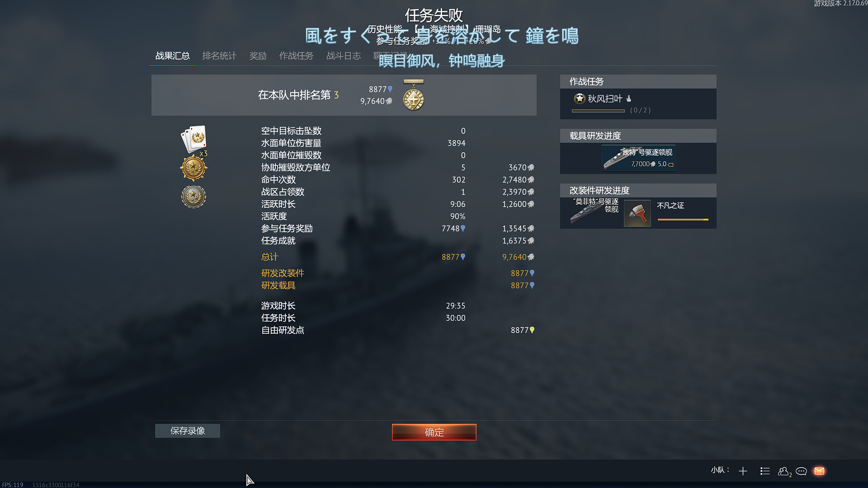Select the silver wreath medal badge

tap(193, 197)
